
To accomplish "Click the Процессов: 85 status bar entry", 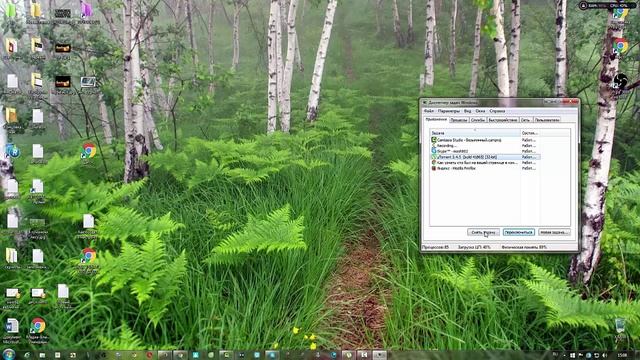I will (x=436, y=247).
